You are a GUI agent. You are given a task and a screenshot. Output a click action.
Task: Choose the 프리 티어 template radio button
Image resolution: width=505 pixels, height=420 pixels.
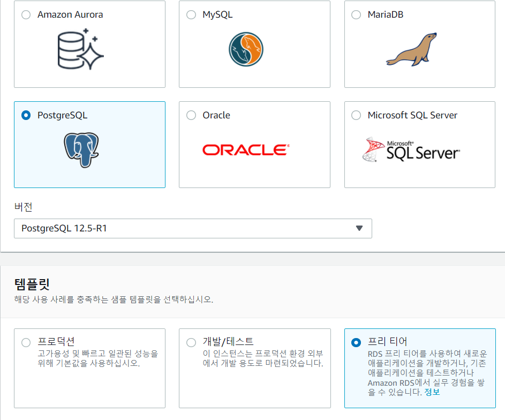356,342
